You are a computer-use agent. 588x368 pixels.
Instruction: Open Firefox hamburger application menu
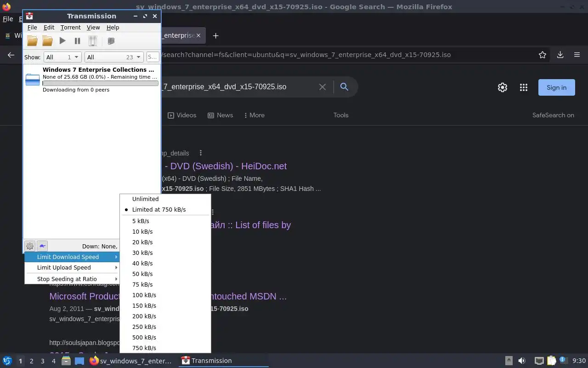(x=577, y=55)
